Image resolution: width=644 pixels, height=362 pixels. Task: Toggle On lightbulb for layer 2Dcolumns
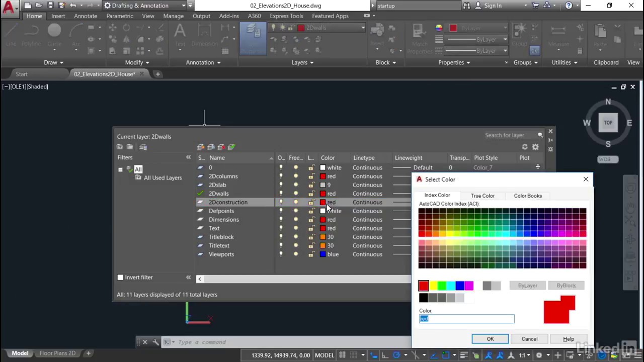[281, 176]
